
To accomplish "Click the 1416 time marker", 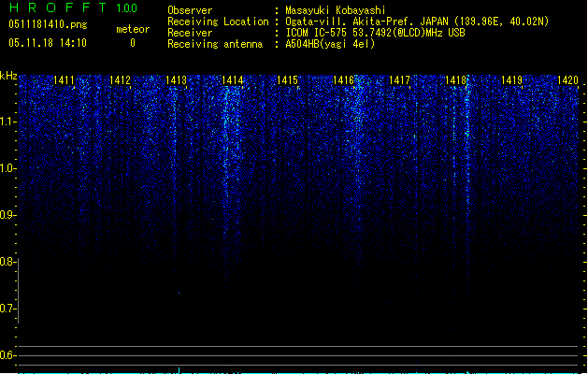I will (x=343, y=79).
